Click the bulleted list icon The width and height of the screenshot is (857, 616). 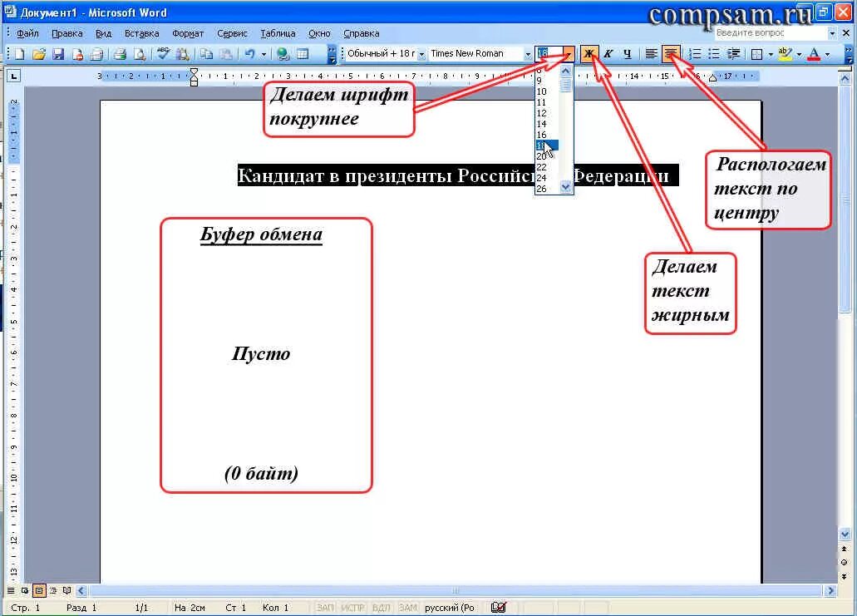click(714, 53)
